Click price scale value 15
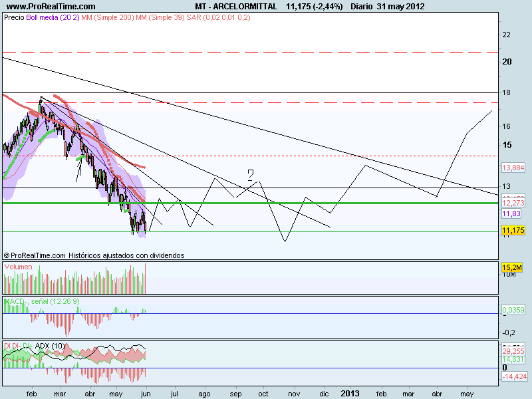 [x=507, y=145]
